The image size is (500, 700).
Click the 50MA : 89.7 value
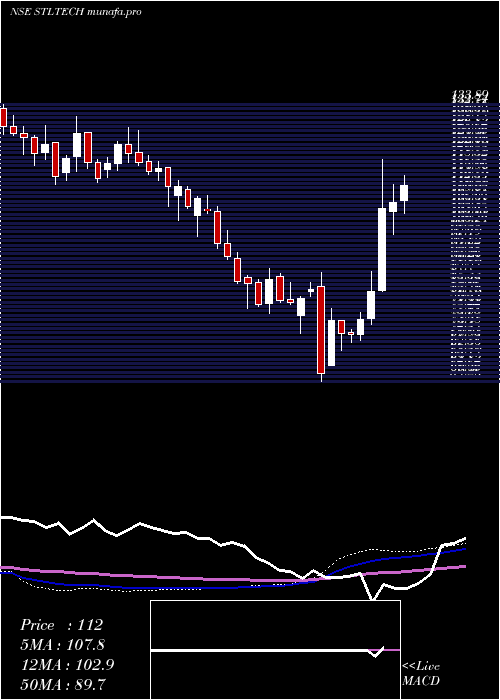(63, 684)
